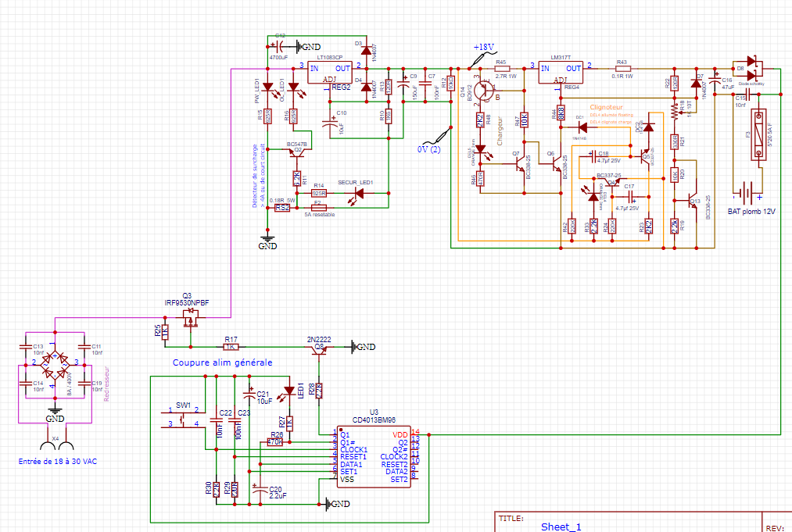
Task: Select the R45 2.7R 1W resistor
Action: 500,69
